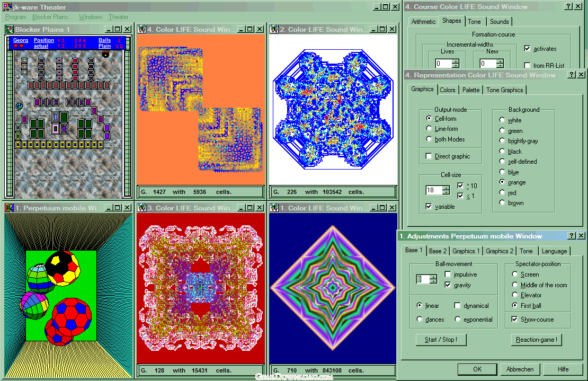Image resolution: width=588 pixels, height=381 pixels.
Task: Click the 2. Color LIFE Sound window icon
Action: click(x=274, y=29)
